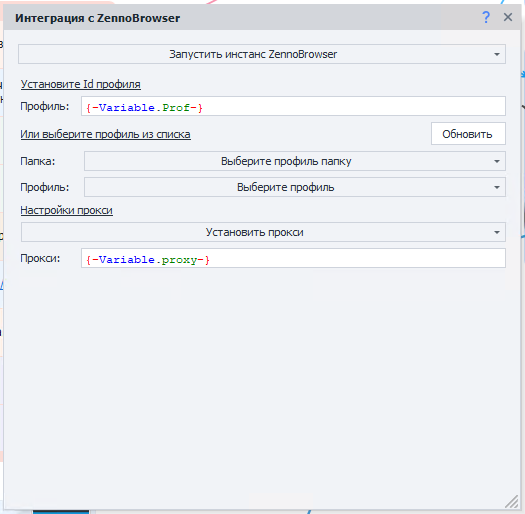Open help with the question mark icon
Image resolution: width=525 pixels, height=514 pixels.
click(486, 17)
